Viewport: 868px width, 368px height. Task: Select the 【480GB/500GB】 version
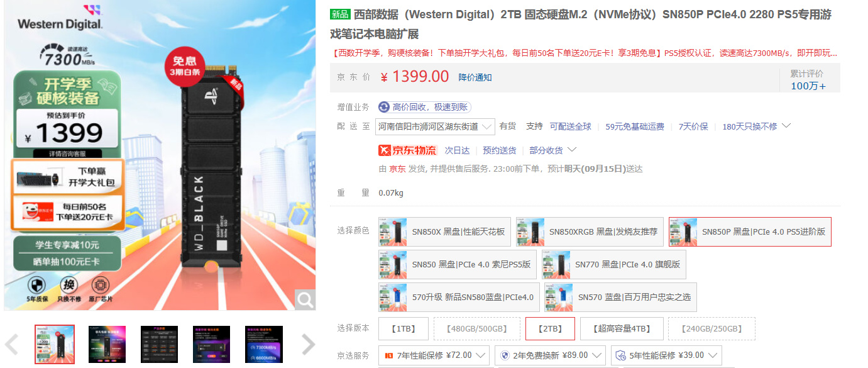pos(476,328)
